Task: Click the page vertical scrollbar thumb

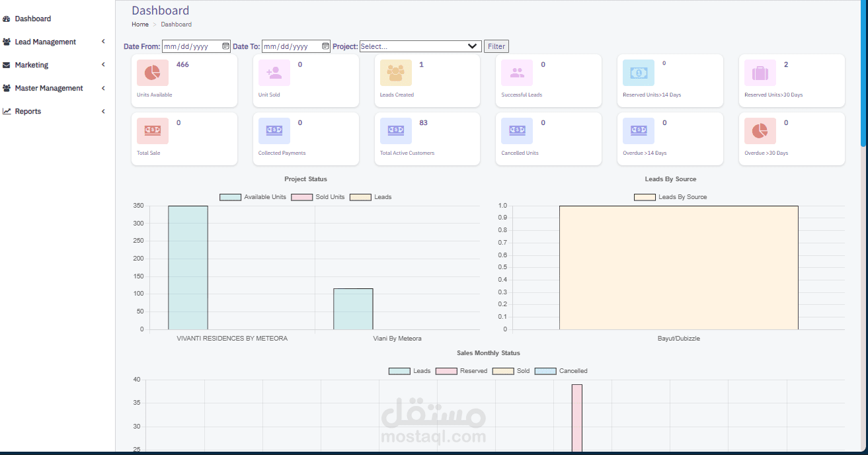Action: [x=863, y=73]
